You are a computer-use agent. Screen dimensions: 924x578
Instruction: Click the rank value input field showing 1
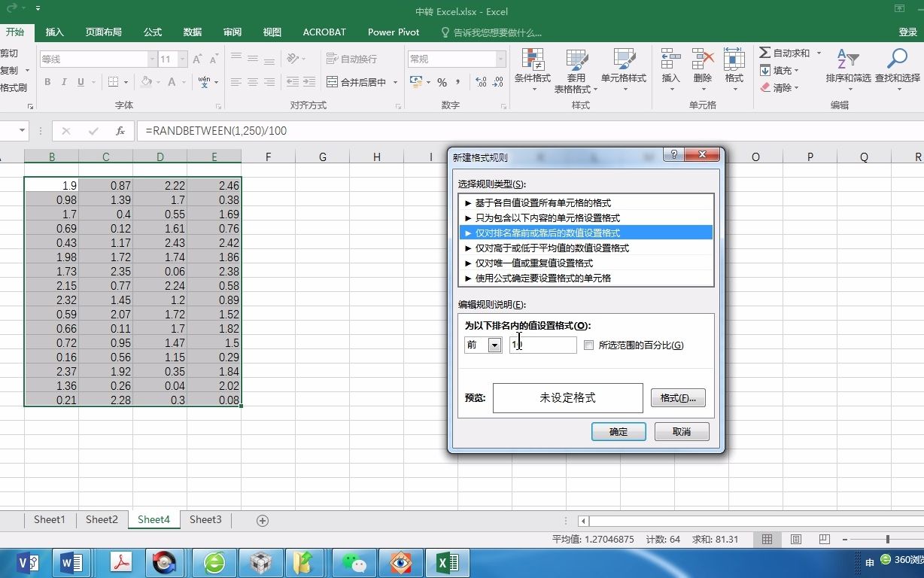pos(542,345)
